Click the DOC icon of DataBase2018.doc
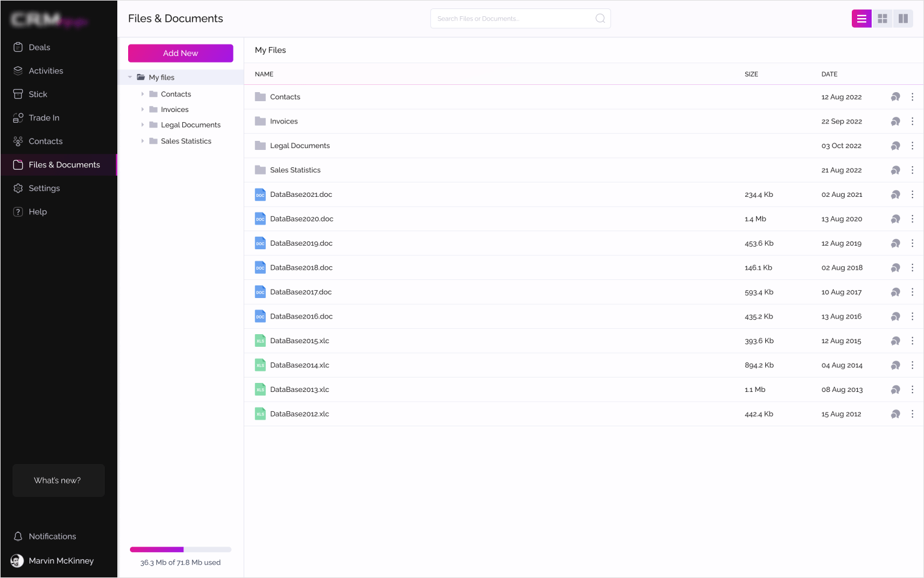 click(260, 267)
